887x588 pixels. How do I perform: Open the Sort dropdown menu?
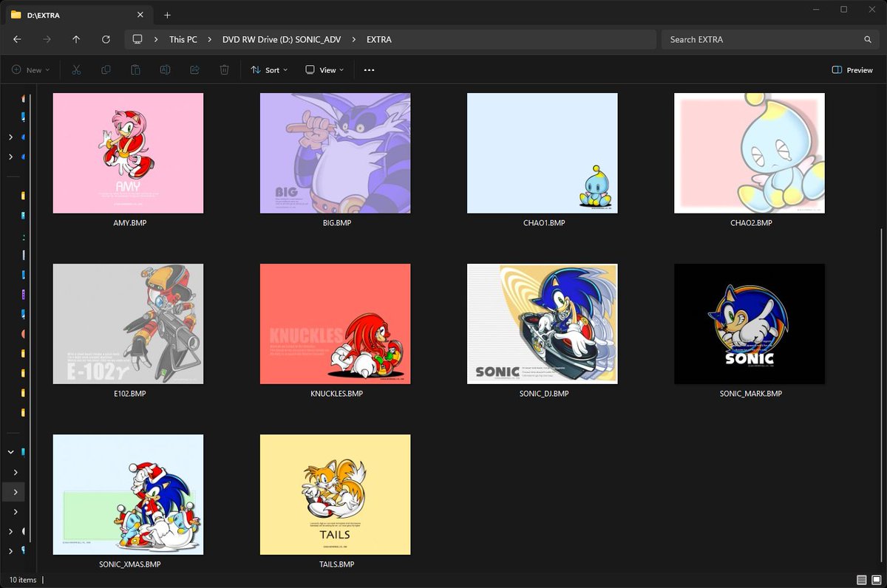pyautogui.click(x=268, y=70)
